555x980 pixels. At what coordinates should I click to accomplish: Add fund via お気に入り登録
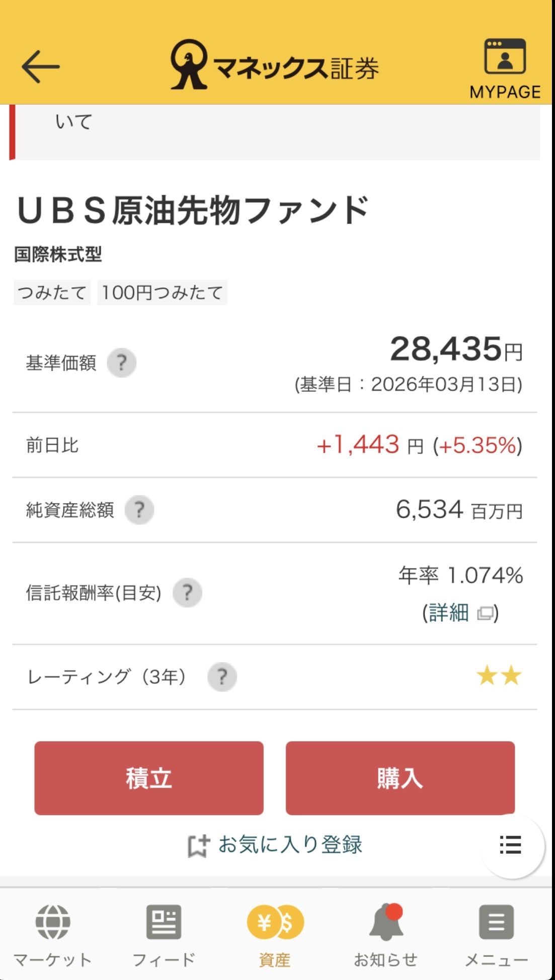click(x=275, y=845)
